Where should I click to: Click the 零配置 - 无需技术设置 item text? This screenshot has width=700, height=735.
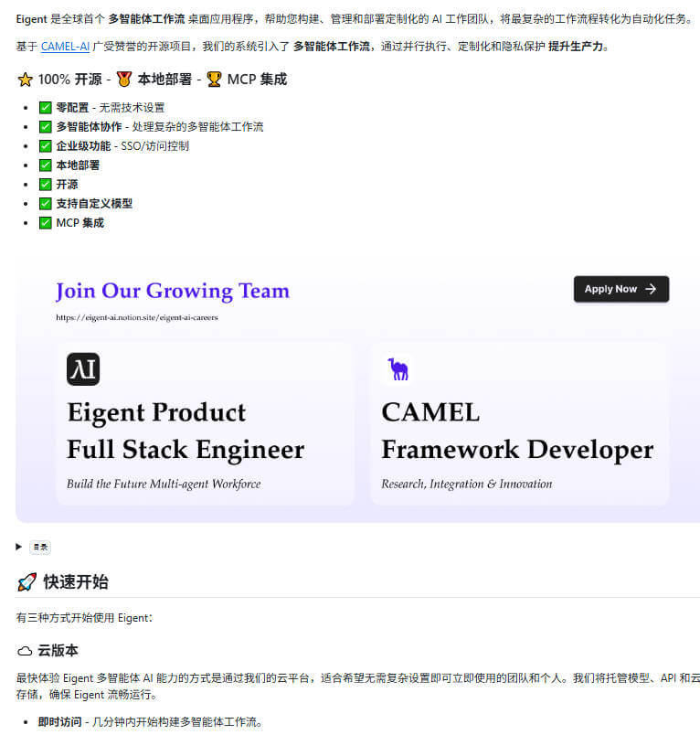pyautogui.click(x=111, y=108)
